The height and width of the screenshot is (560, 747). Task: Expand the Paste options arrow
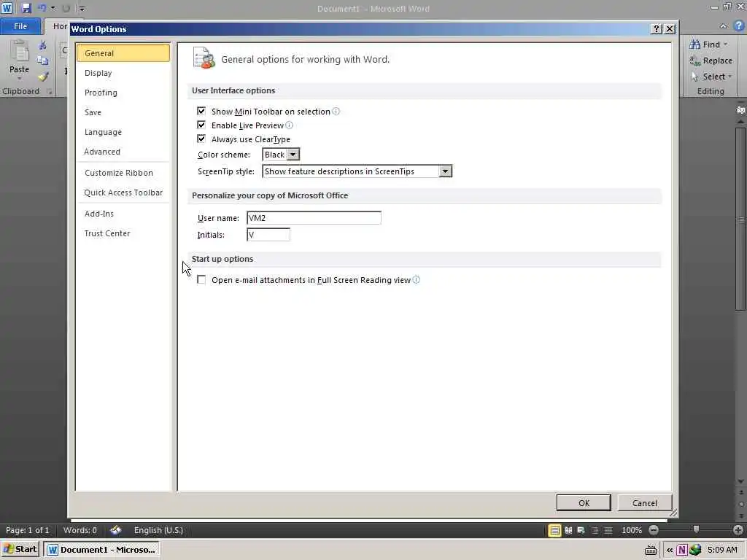coord(20,78)
